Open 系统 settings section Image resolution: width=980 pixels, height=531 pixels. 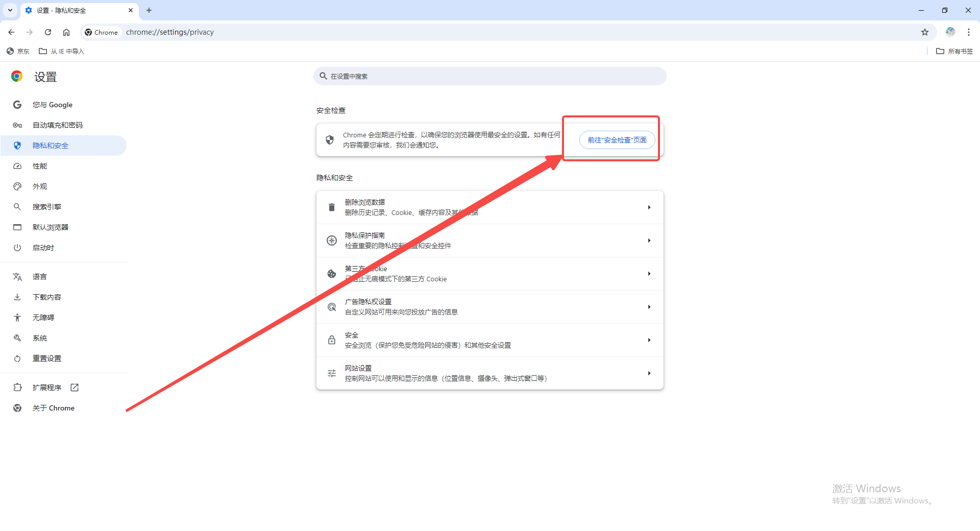63,338
